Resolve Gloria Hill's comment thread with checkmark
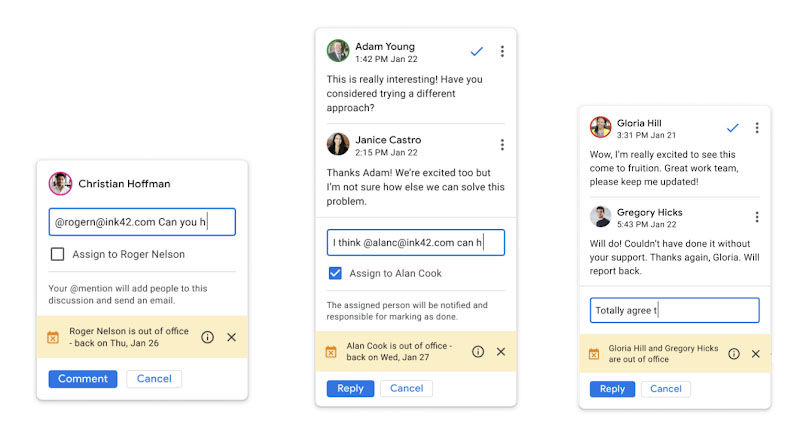The width and height of the screenshot is (800, 424). 732,128
